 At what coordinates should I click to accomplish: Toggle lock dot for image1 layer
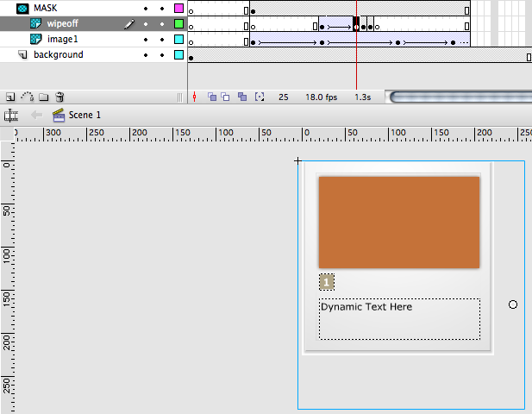(x=162, y=40)
